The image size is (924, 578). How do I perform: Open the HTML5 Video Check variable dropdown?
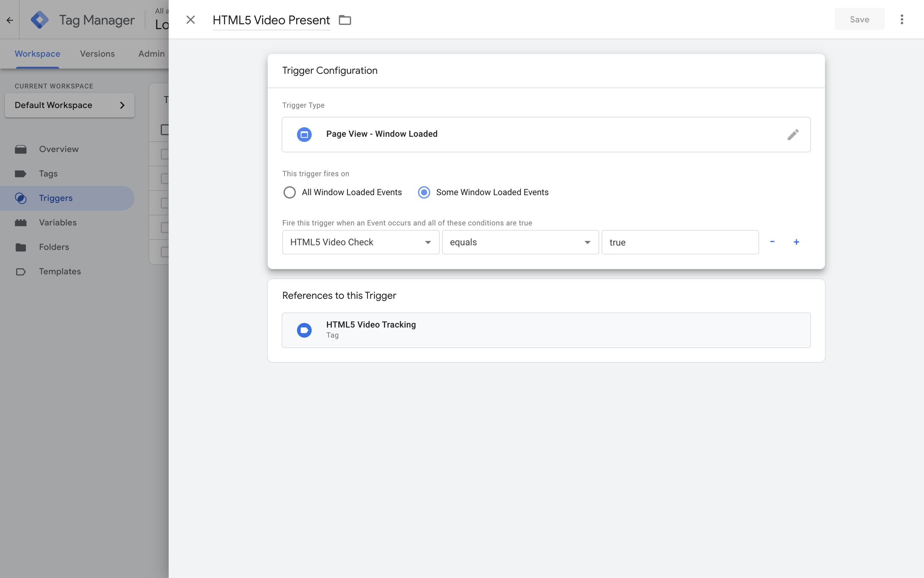tap(427, 242)
